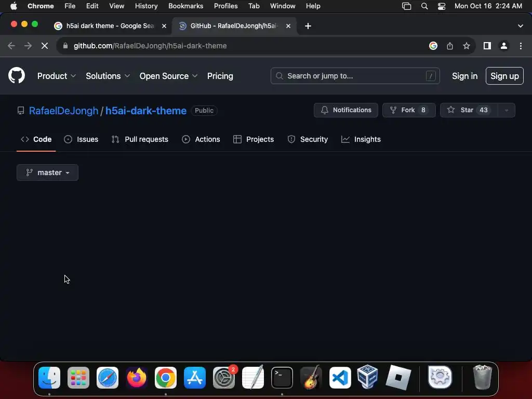Expand the Open Source menu

click(168, 76)
